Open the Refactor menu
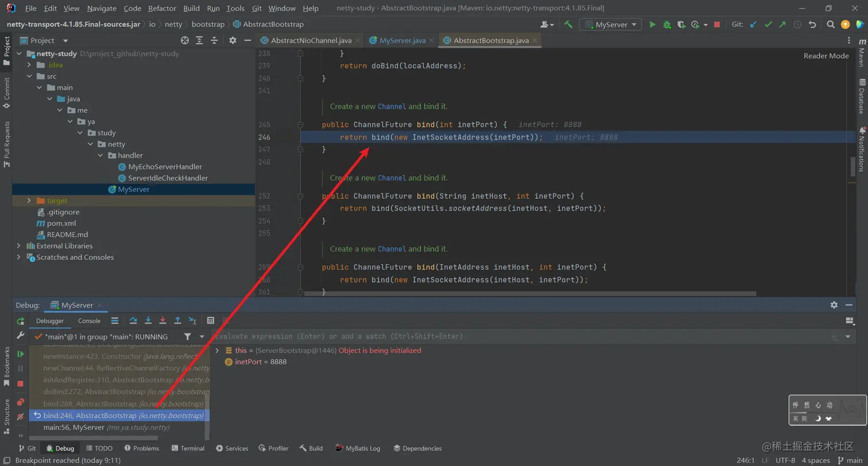 click(162, 9)
